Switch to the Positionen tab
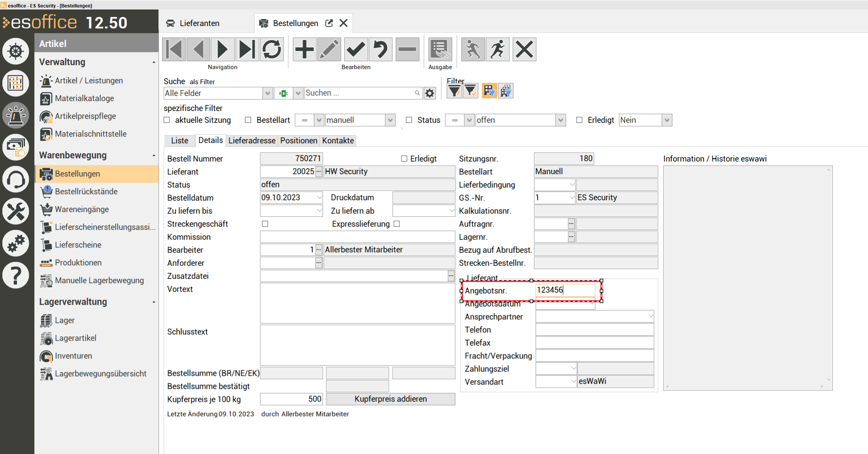 299,141
